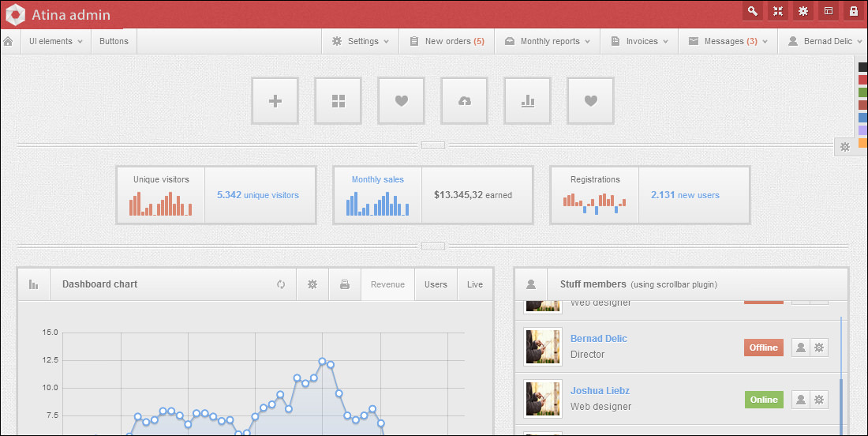Click Joshua Liebz's avatar thumbnail
Screen dimensions: 868x436
point(543,400)
